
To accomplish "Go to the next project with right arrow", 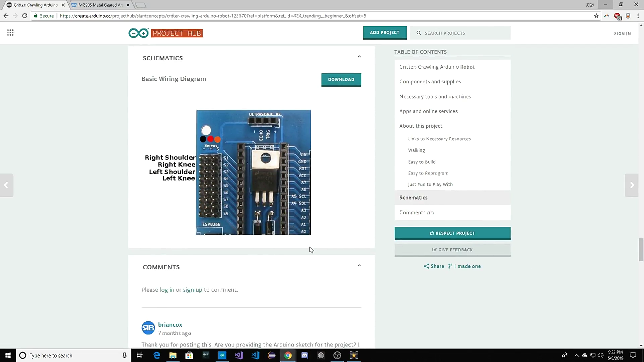I will click(632, 185).
